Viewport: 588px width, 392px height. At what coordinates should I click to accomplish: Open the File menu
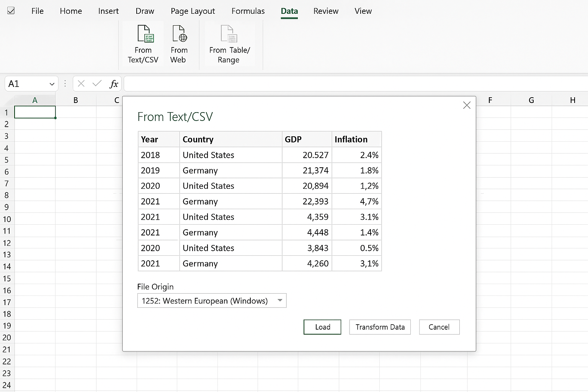38,11
